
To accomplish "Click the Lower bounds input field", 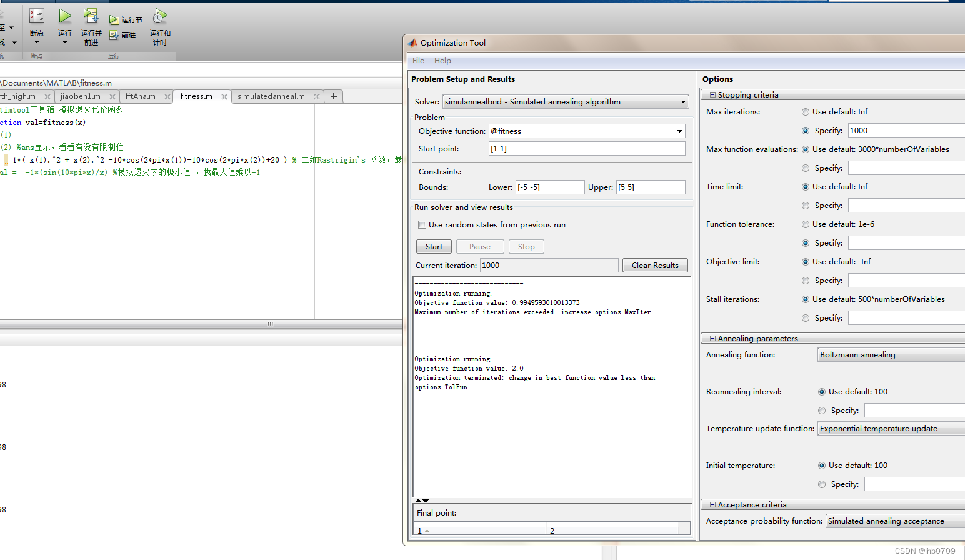I will click(x=550, y=187).
